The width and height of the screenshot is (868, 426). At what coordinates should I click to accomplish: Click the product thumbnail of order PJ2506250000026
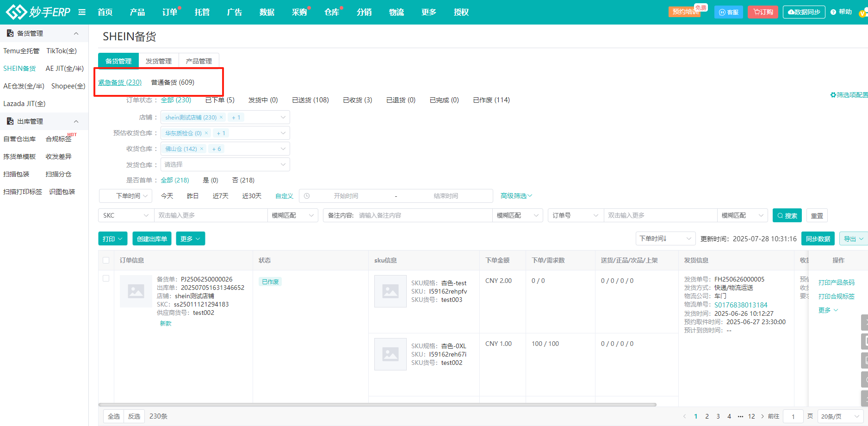136,291
